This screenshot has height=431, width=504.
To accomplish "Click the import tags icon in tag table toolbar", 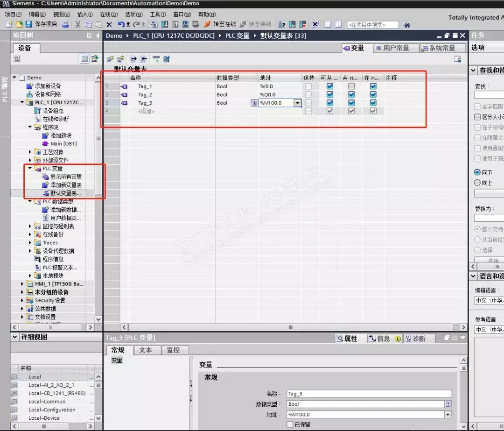I will click(143, 59).
